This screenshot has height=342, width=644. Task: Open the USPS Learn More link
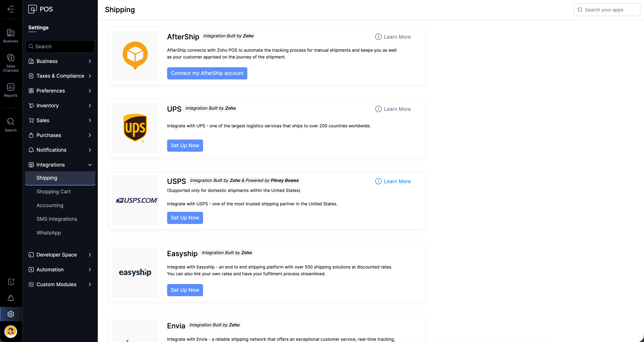[397, 181]
